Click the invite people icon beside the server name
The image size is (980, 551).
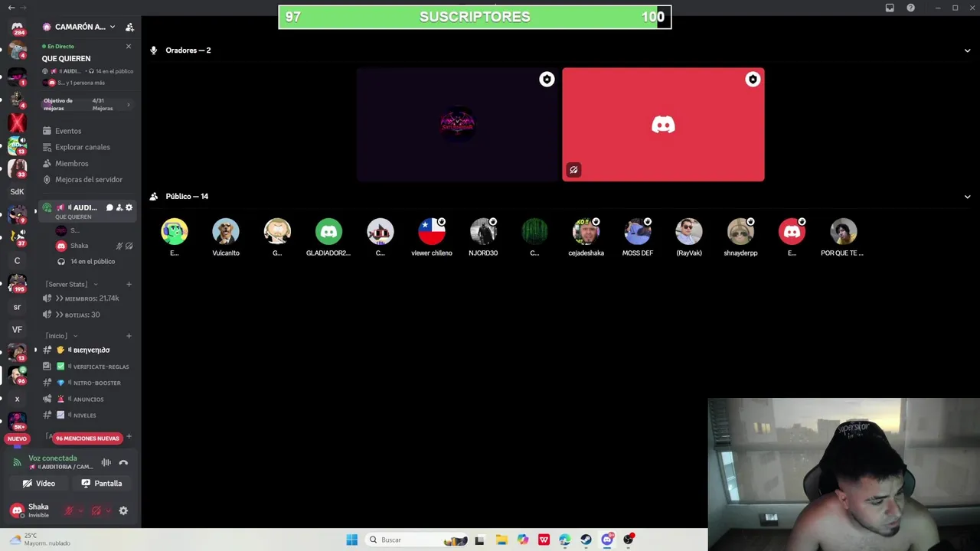[x=129, y=27]
